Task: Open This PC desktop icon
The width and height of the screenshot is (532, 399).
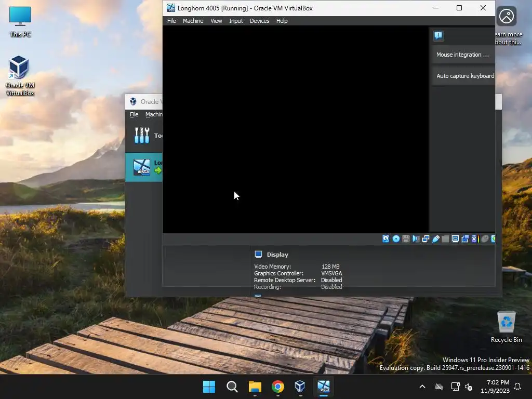Action: click(x=20, y=21)
